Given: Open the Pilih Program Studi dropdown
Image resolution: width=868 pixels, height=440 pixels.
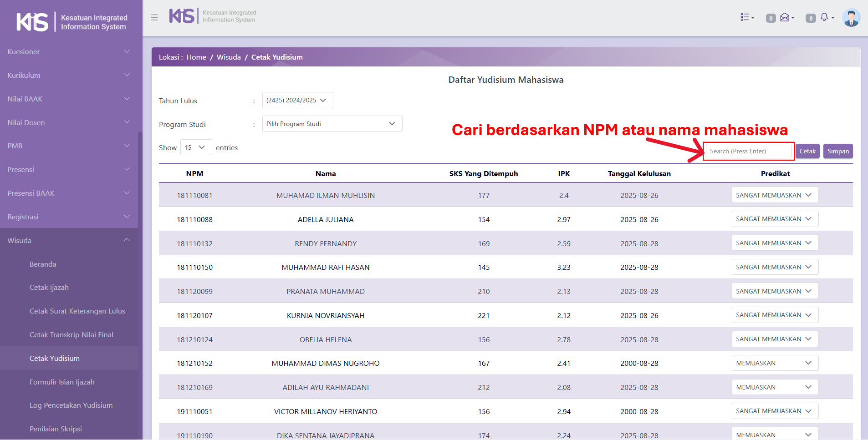Looking at the screenshot, I should point(332,124).
